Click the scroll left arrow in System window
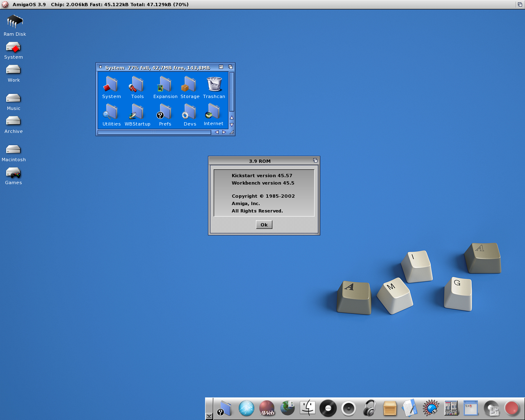525x420 pixels. point(217,132)
